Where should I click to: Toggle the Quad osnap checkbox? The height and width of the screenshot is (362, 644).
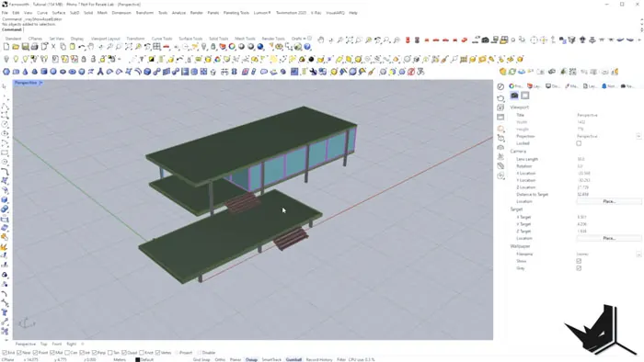(124, 353)
